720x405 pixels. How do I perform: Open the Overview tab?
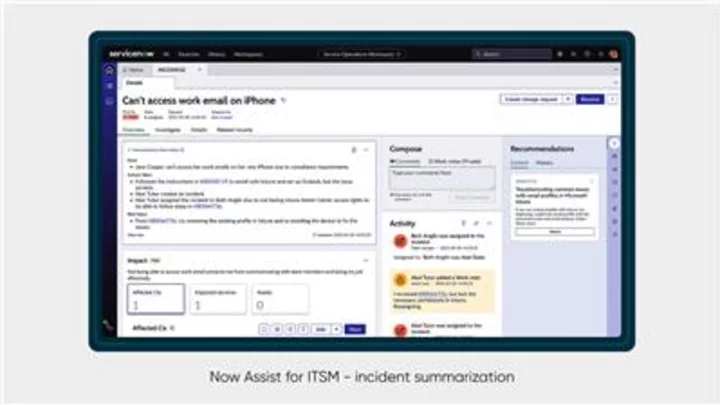[x=134, y=130]
